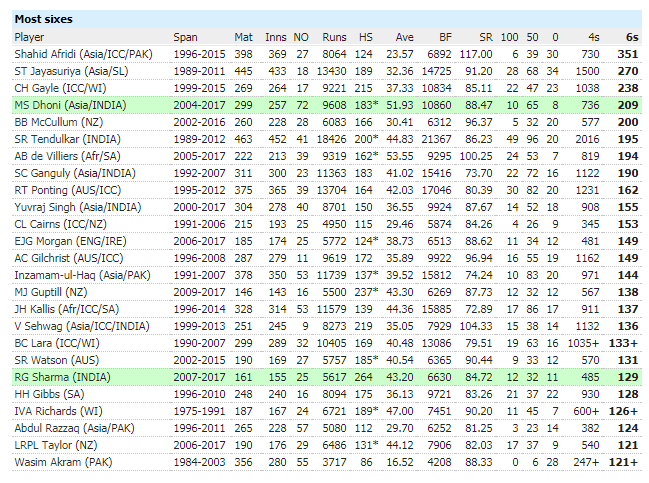Click the 4s column header

click(x=594, y=37)
